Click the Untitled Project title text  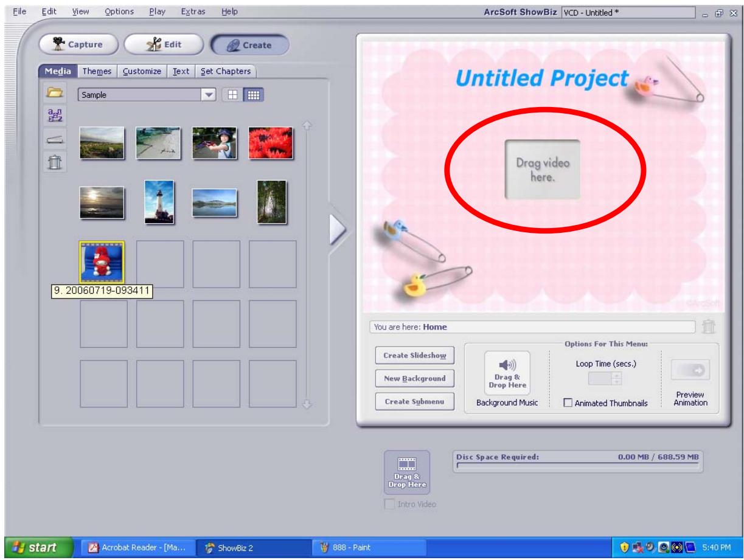541,78
